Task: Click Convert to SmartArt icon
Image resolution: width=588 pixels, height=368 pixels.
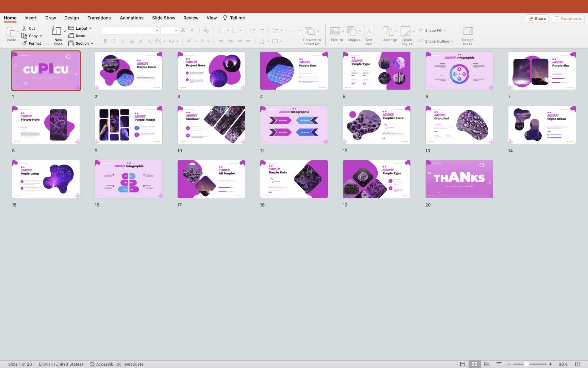Action: click(x=310, y=31)
